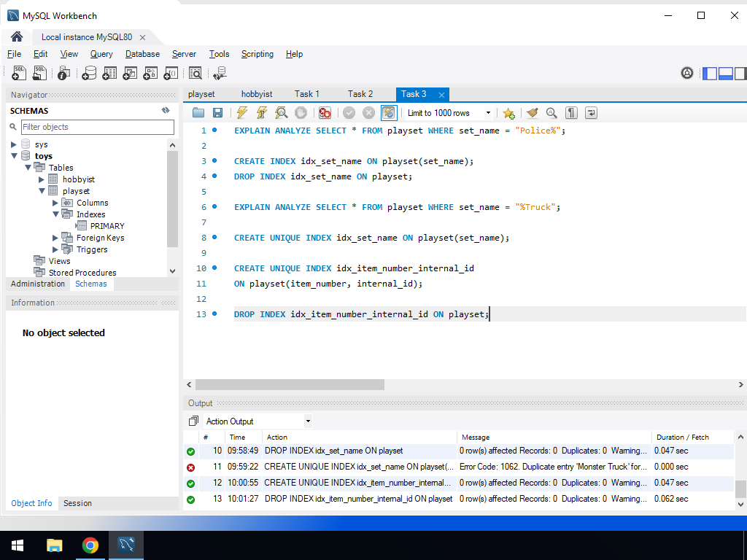
Task: Save the script with the floppy disk icon
Action: (x=217, y=113)
